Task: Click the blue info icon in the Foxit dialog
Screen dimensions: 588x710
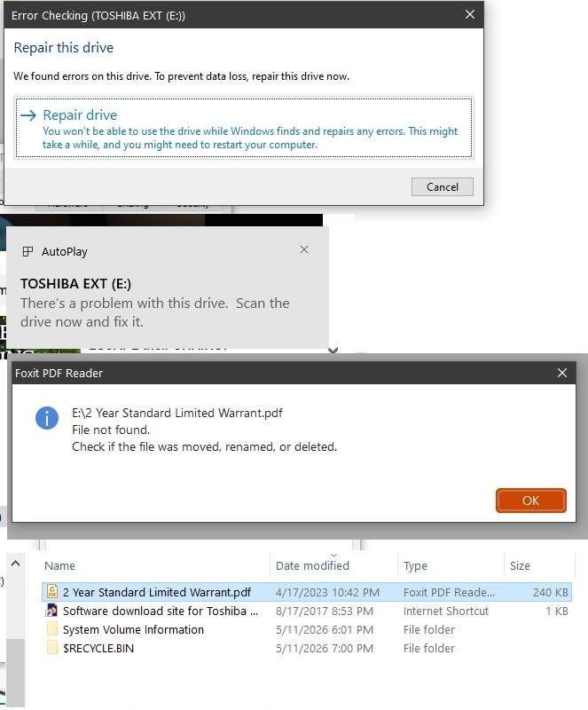Action: (x=47, y=417)
